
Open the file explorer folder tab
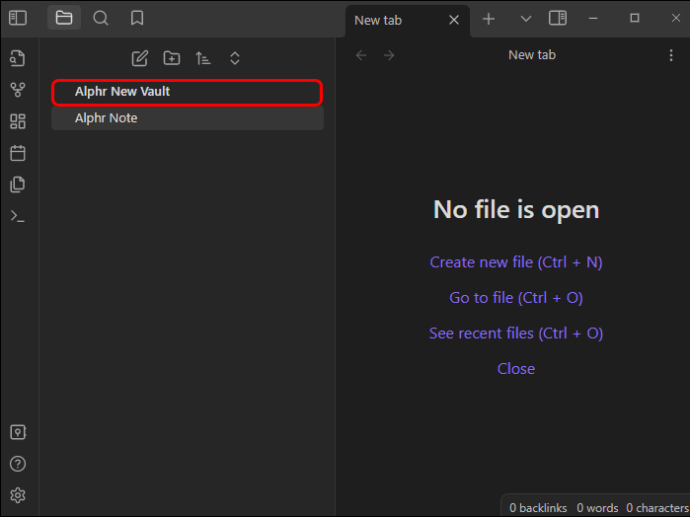coord(64,18)
